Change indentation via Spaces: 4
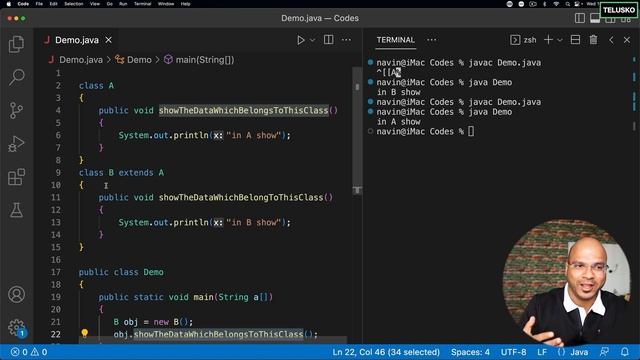The height and width of the screenshot is (360, 640). pyautogui.click(x=470, y=352)
